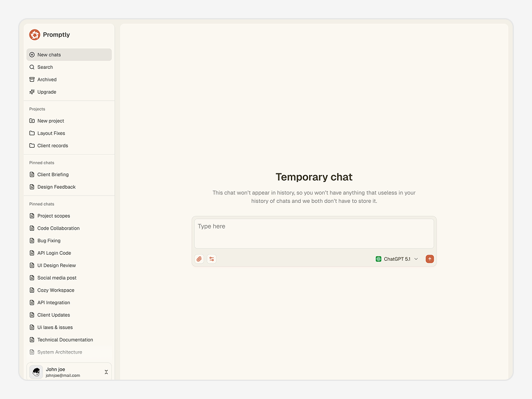This screenshot has width=532, height=399.
Task: Click the Upgrade sparkle icon
Action: click(32, 92)
